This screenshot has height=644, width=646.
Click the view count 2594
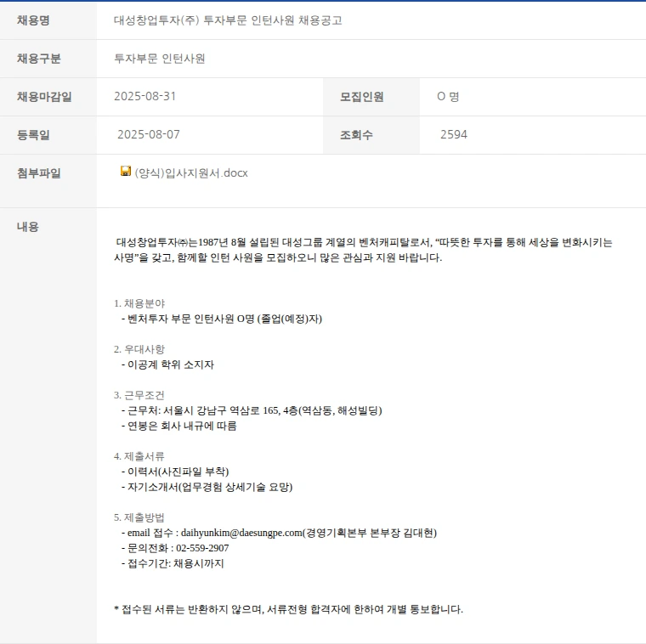[x=454, y=134]
